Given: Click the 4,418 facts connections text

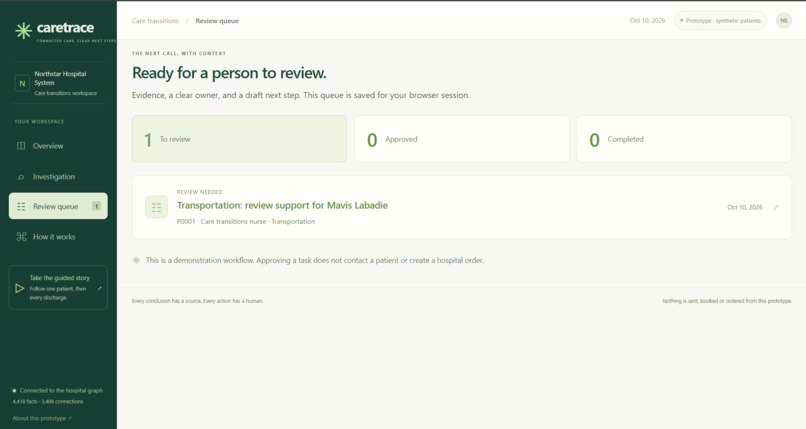Looking at the screenshot, I should [48, 402].
